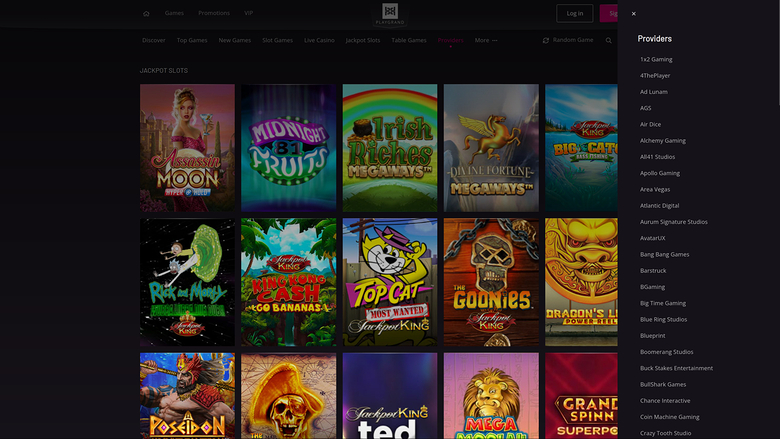Screen dimensions: 780x439
Task: Open the Midnight Fruits 81 game thumbnail
Action: coord(289,148)
